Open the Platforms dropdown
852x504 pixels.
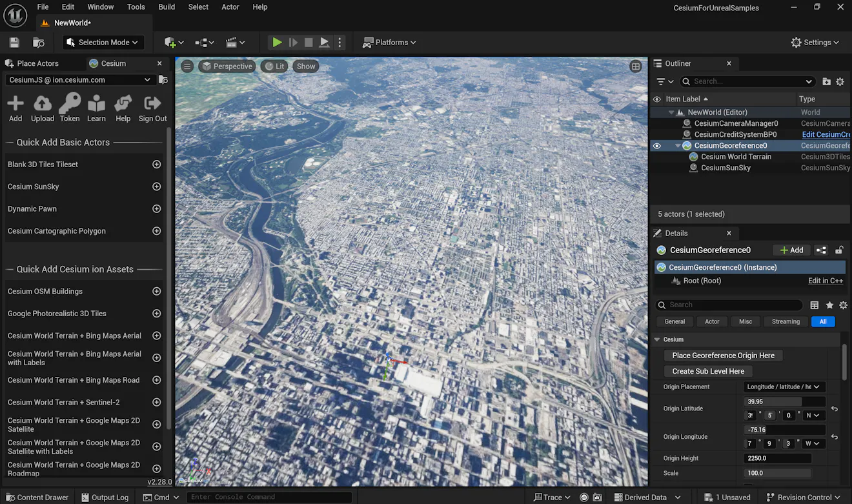click(x=389, y=43)
